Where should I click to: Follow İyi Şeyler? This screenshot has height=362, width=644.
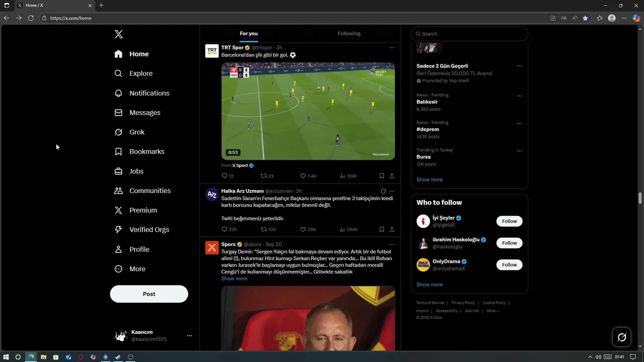509,221
